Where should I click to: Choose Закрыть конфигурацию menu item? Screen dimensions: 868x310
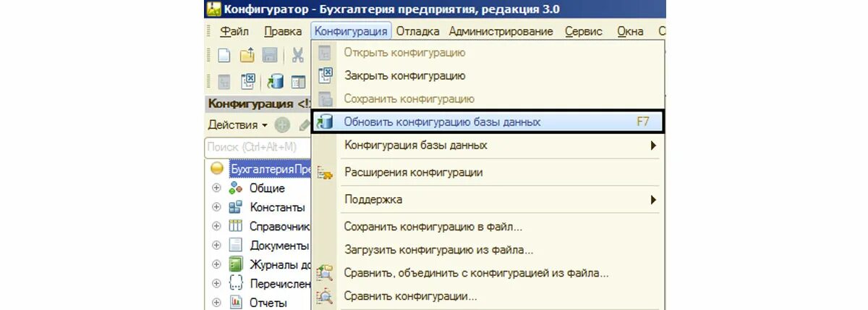pyautogui.click(x=488, y=75)
